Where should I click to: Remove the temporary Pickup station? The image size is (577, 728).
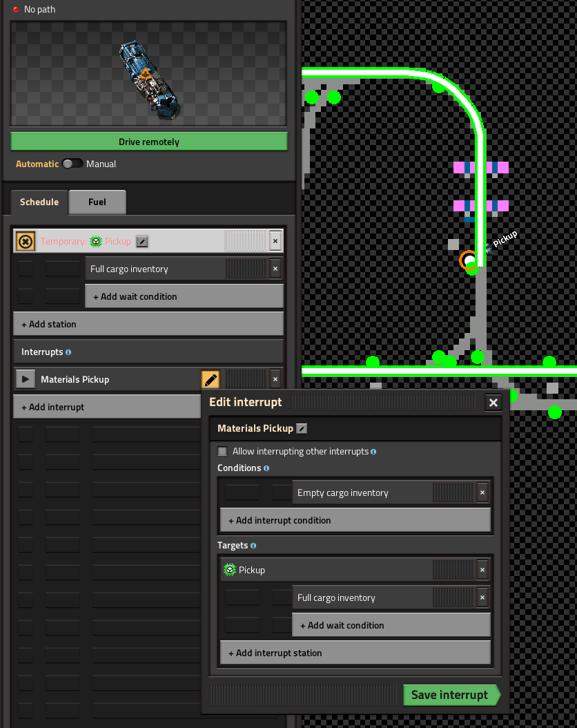275,242
